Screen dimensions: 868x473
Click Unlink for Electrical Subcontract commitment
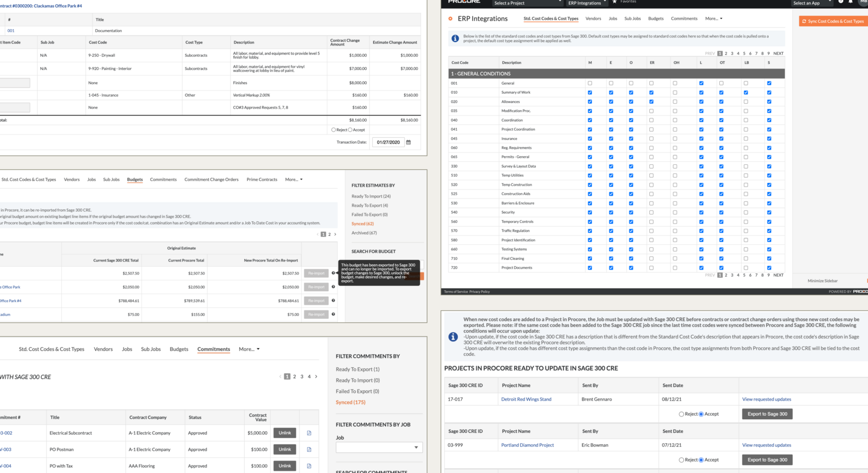pos(285,433)
